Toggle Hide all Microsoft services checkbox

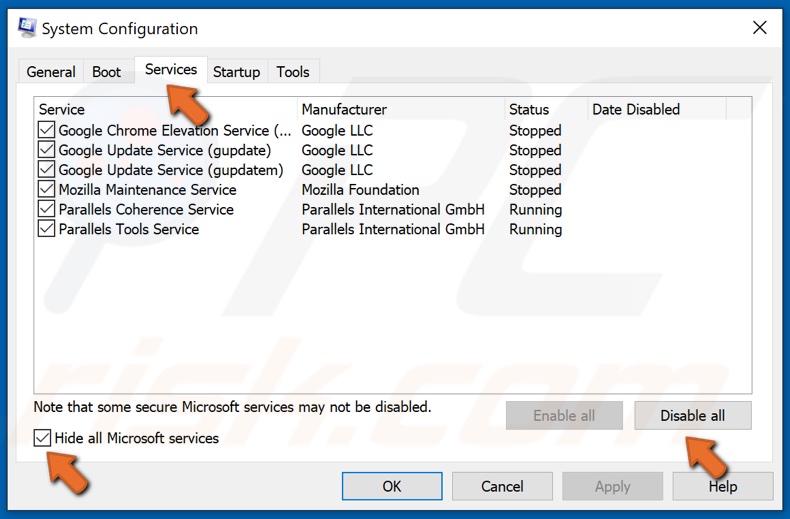(42, 438)
